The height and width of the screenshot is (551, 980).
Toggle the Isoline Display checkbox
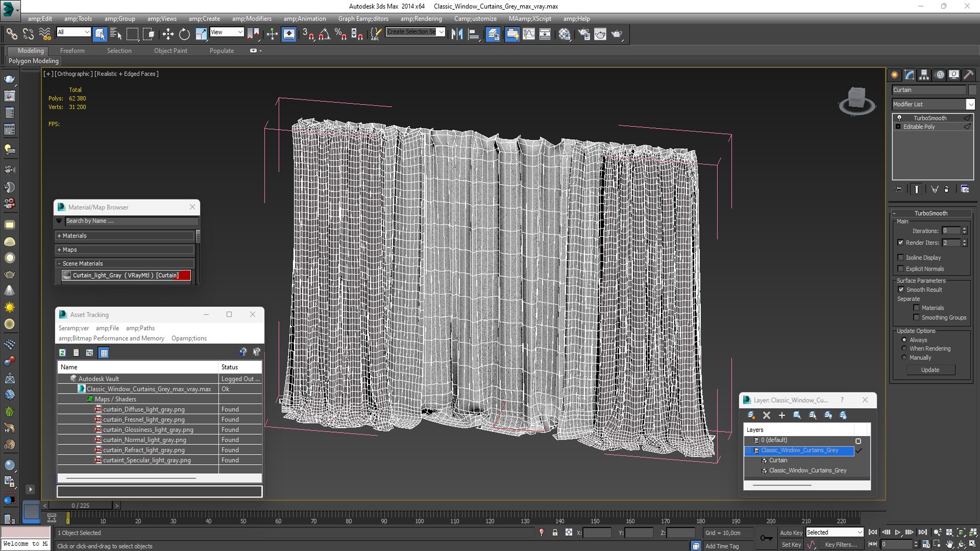click(900, 258)
